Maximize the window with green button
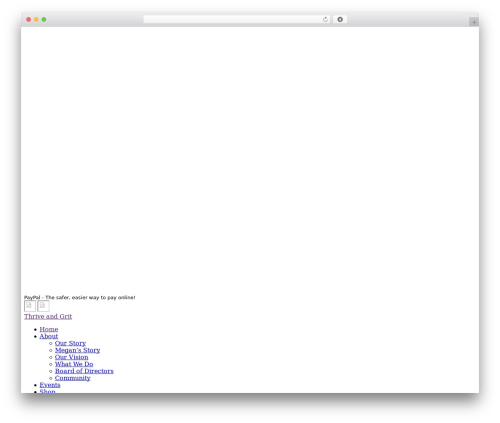The width and height of the screenshot is (500, 423). click(44, 20)
